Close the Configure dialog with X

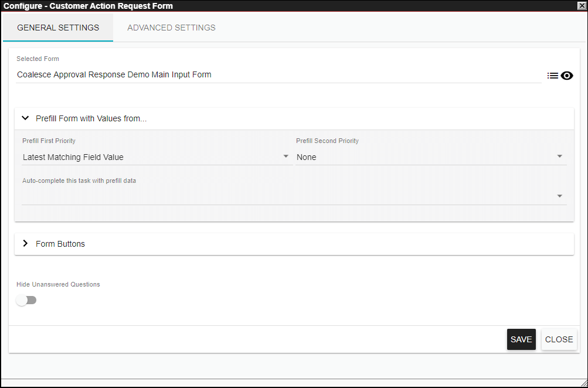point(582,6)
